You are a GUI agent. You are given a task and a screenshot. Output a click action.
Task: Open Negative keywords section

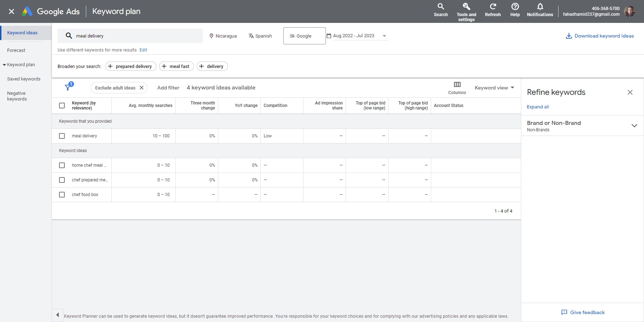16,96
